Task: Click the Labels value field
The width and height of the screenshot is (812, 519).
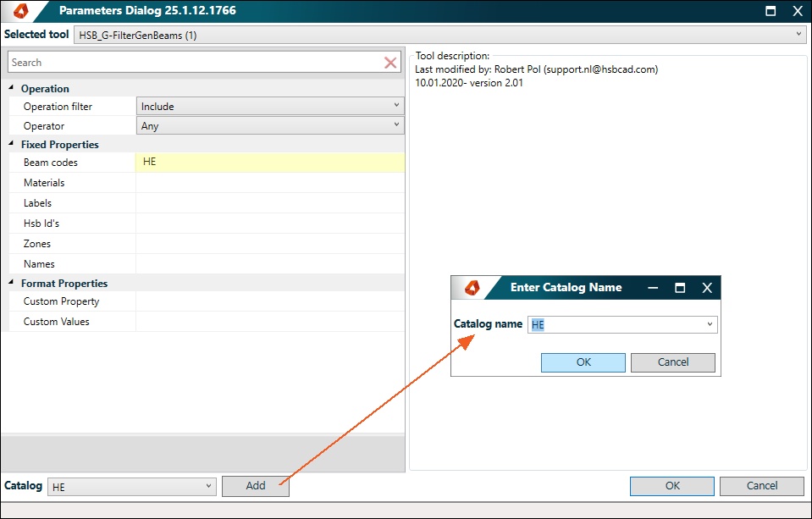Action: [270, 202]
